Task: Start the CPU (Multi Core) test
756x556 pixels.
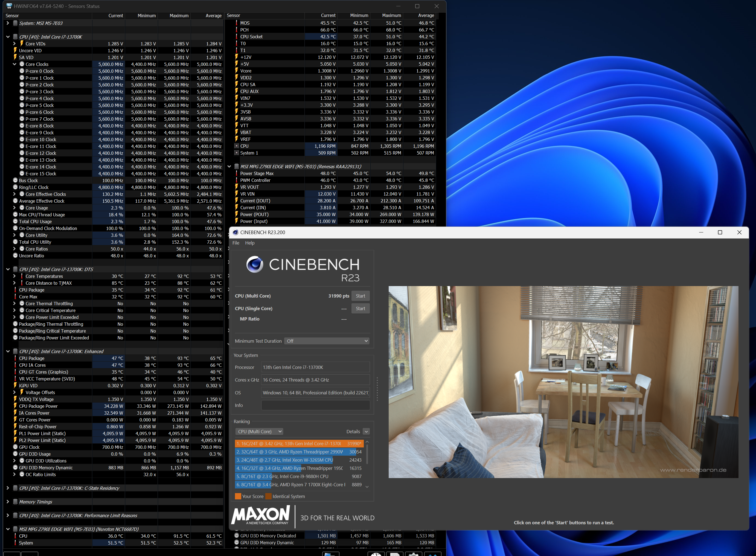Action: 360,296
